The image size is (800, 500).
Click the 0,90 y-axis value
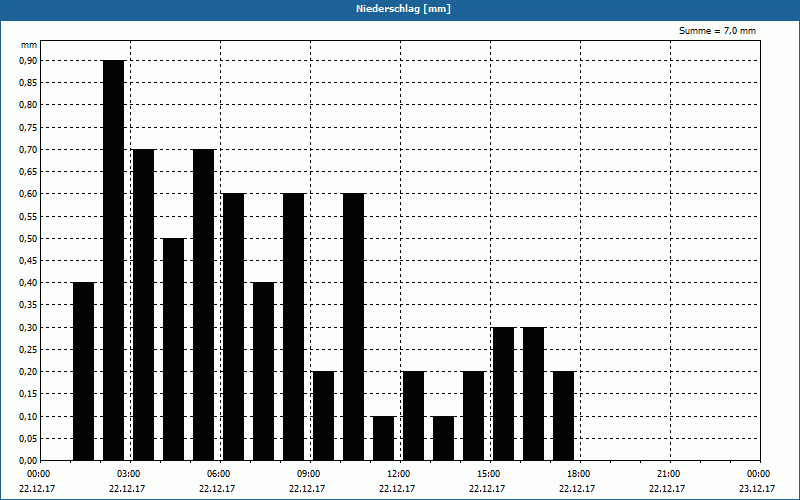(28, 61)
